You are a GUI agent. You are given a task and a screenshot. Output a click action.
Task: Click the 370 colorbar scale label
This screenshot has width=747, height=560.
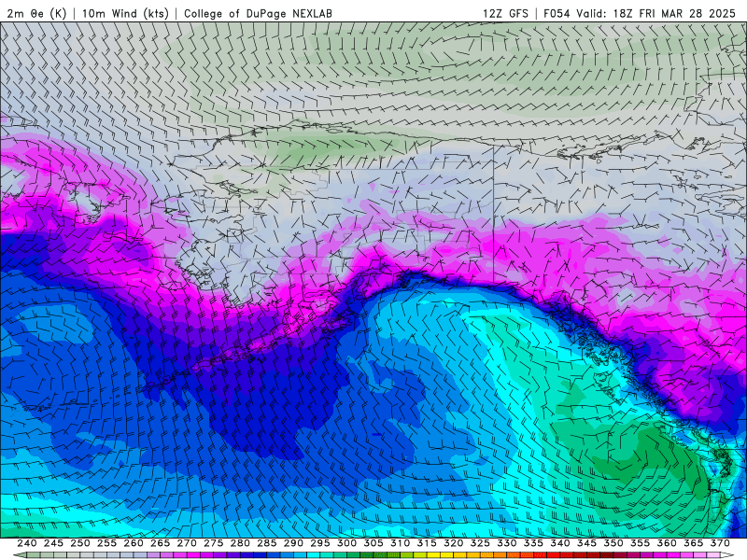coord(720,543)
